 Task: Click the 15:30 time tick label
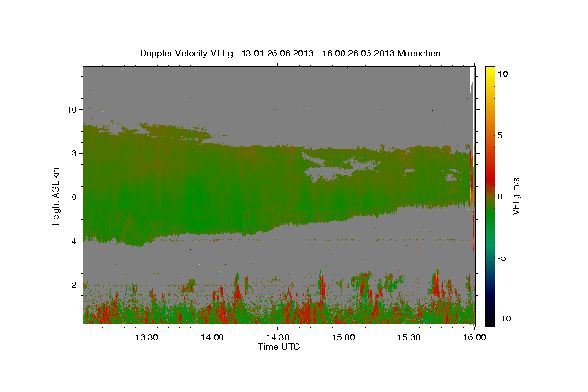point(409,338)
